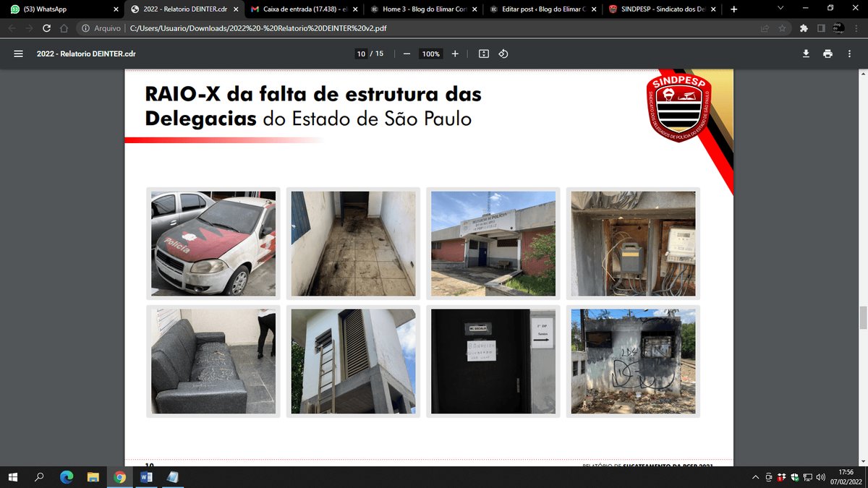Open a new browser tab

(x=734, y=9)
